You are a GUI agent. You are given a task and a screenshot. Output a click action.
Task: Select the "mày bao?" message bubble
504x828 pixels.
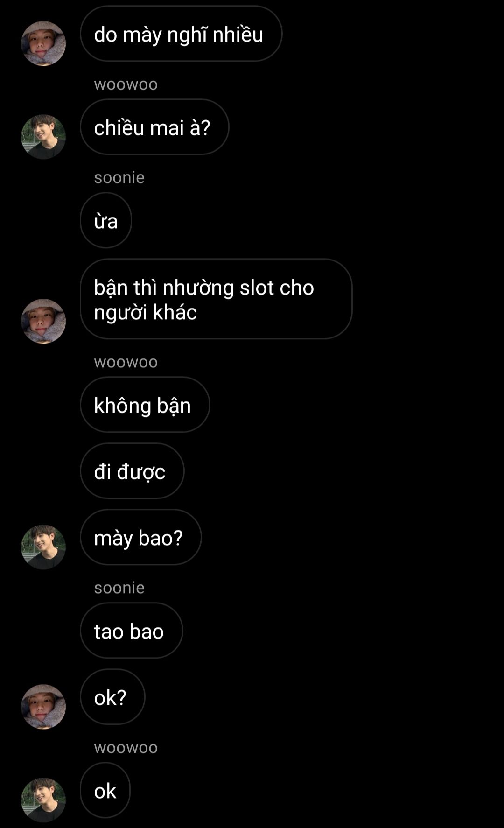(141, 537)
